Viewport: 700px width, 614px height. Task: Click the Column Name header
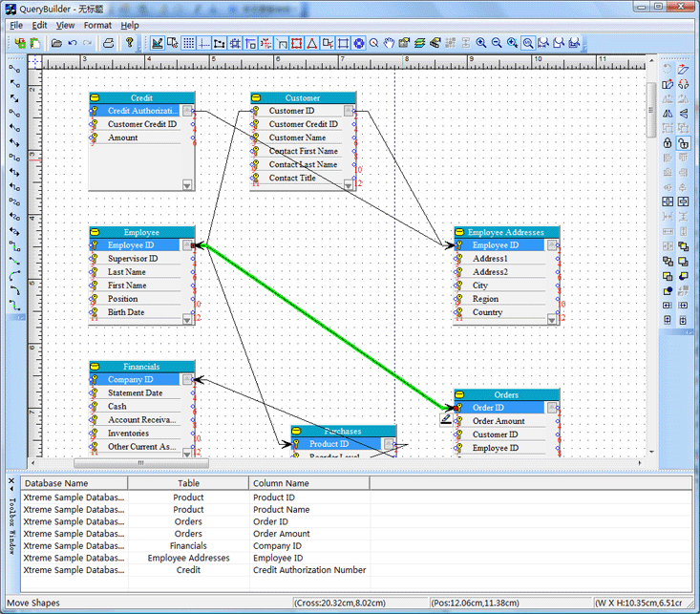(309, 483)
